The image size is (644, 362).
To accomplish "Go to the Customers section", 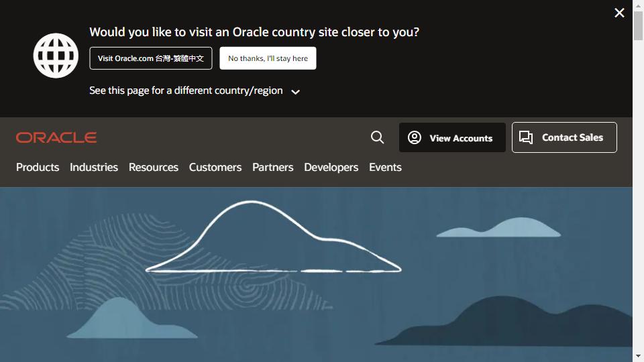I will (x=215, y=167).
